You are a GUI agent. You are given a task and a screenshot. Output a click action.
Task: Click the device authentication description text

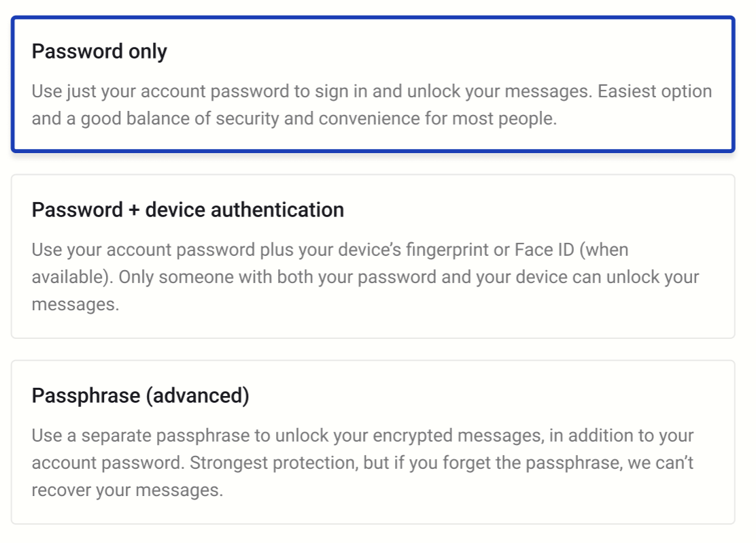[365, 277]
